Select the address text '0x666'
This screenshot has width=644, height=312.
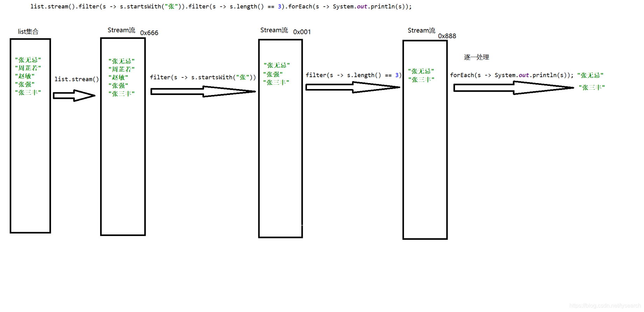(149, 33)
